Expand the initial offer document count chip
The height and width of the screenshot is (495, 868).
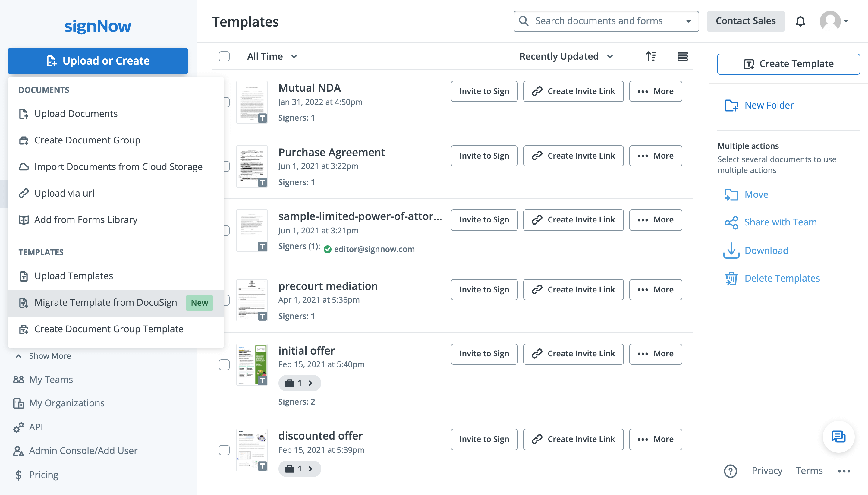point(299,383)
